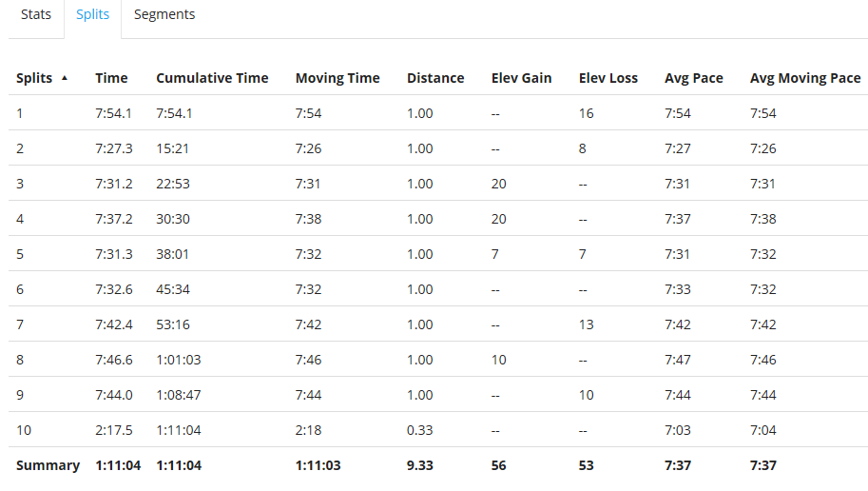This screenshot has width=868, height=491.
Task: Switch to the Stats tab
Action: click(x=36, y=14)
